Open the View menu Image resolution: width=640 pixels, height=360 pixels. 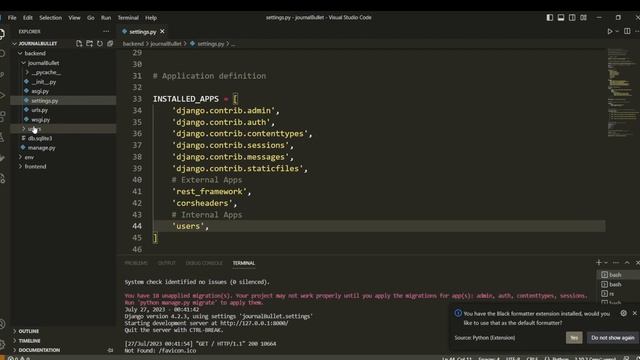click(74, 18)
